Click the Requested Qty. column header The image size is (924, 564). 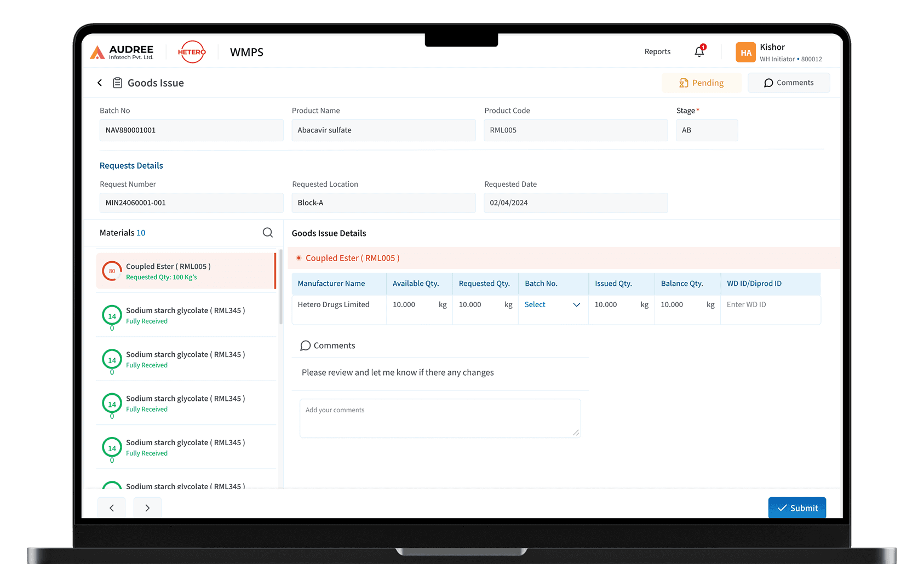click(x=484, y=284)
